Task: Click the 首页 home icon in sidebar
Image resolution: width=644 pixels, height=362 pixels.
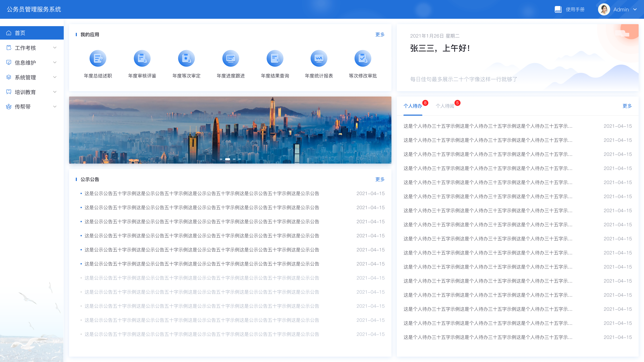Action: point(9,33)
